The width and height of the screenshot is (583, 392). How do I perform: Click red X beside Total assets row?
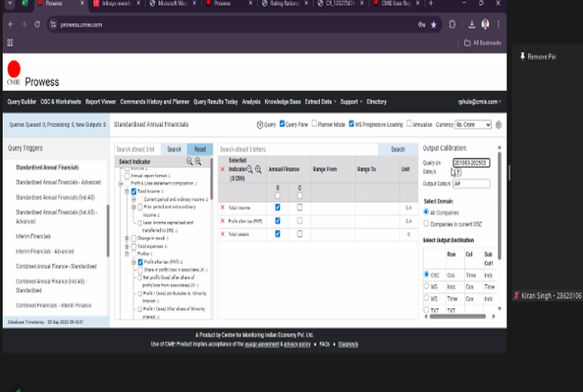[223, 233]
